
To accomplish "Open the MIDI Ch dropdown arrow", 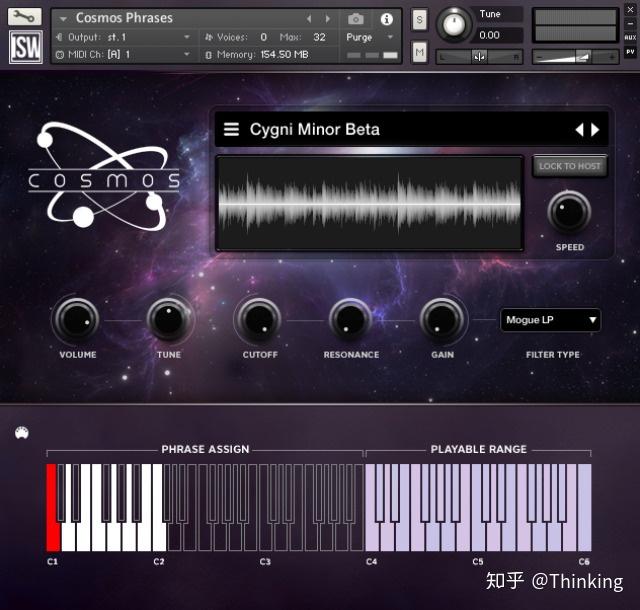I will click(x=187, y=54).
